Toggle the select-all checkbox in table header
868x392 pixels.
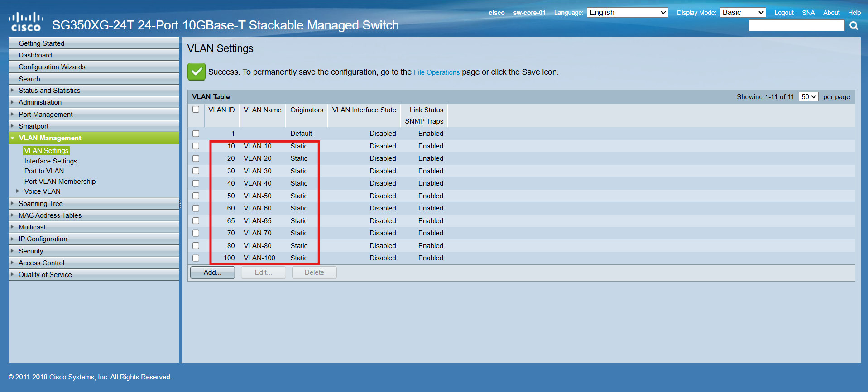click(196, 110)
